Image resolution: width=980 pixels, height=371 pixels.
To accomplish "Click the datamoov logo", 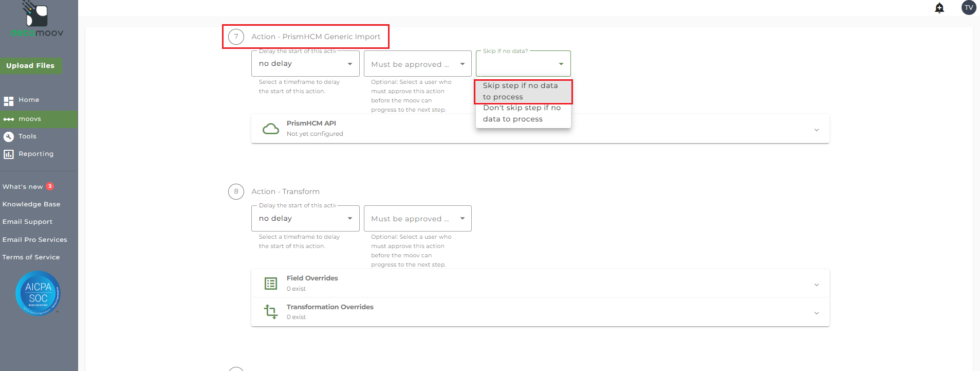I will point(37,19).
